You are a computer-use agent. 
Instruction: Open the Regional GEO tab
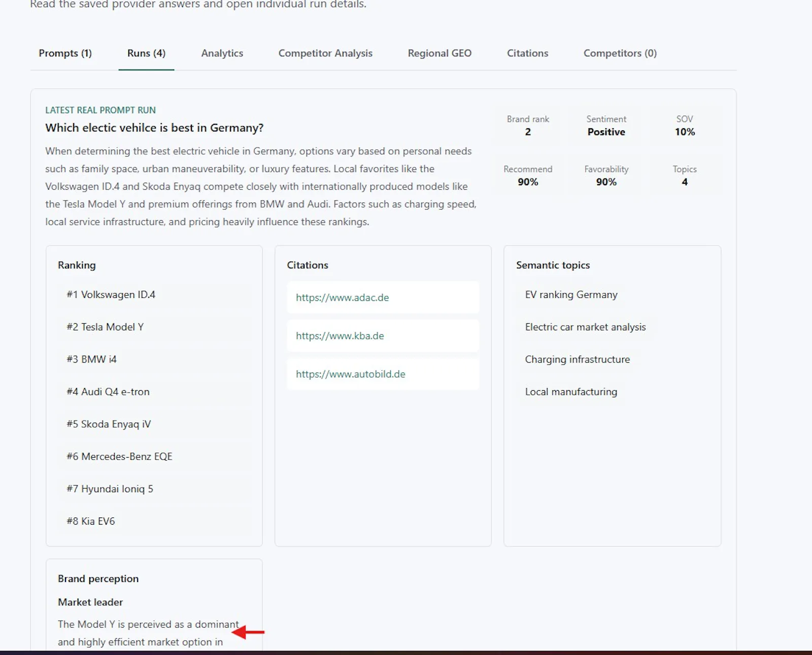[439, 53]
